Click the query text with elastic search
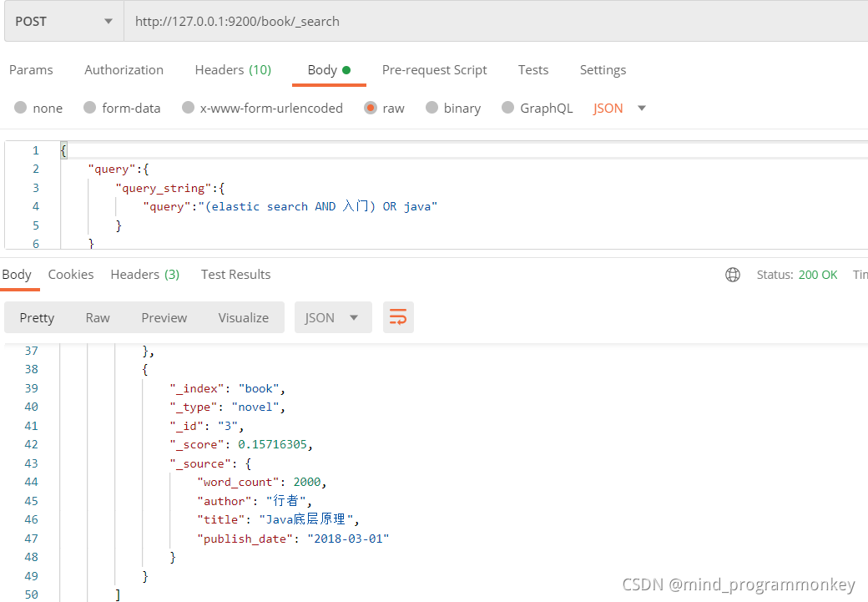 290,206
